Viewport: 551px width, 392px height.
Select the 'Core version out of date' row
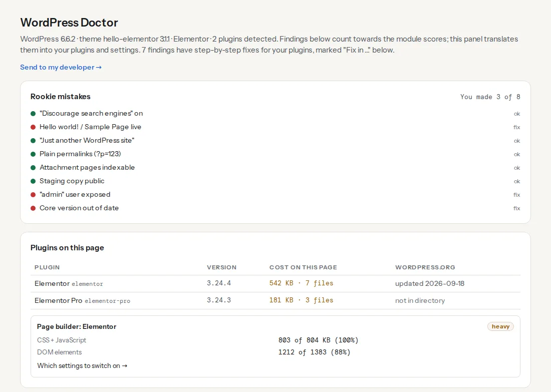pyautogui.click(x=275, y=208)
